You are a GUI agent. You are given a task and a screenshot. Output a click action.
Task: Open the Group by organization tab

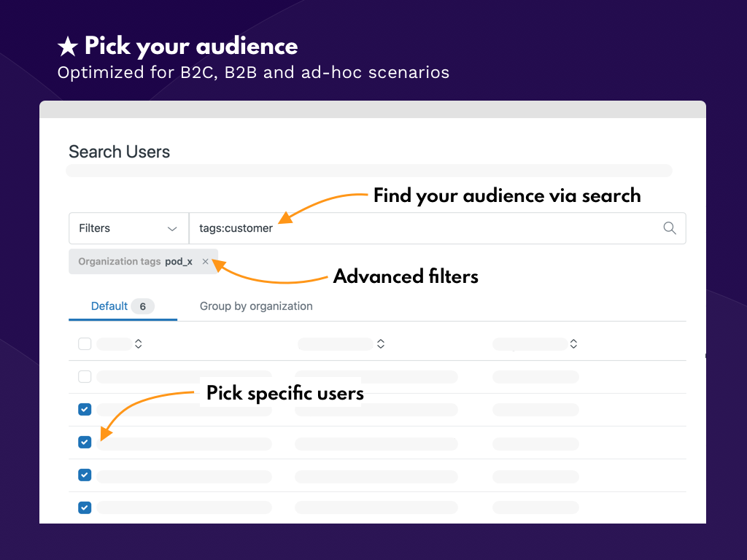(x=256, y=306)
